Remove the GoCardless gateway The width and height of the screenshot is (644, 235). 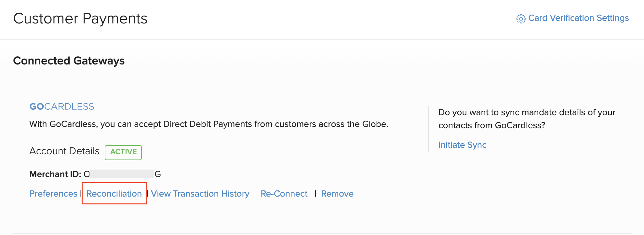point(337,194)
